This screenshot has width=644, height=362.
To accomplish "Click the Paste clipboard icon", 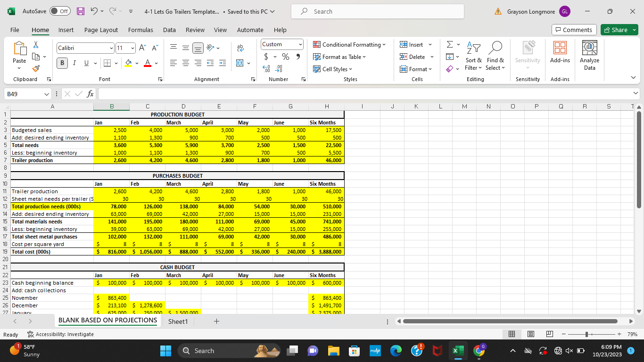I will 20,49.
